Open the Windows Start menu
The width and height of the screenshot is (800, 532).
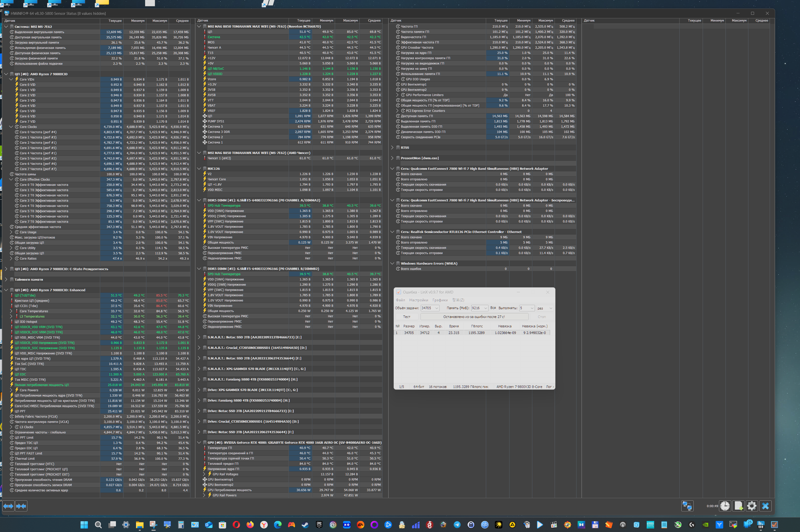(84, 524)
